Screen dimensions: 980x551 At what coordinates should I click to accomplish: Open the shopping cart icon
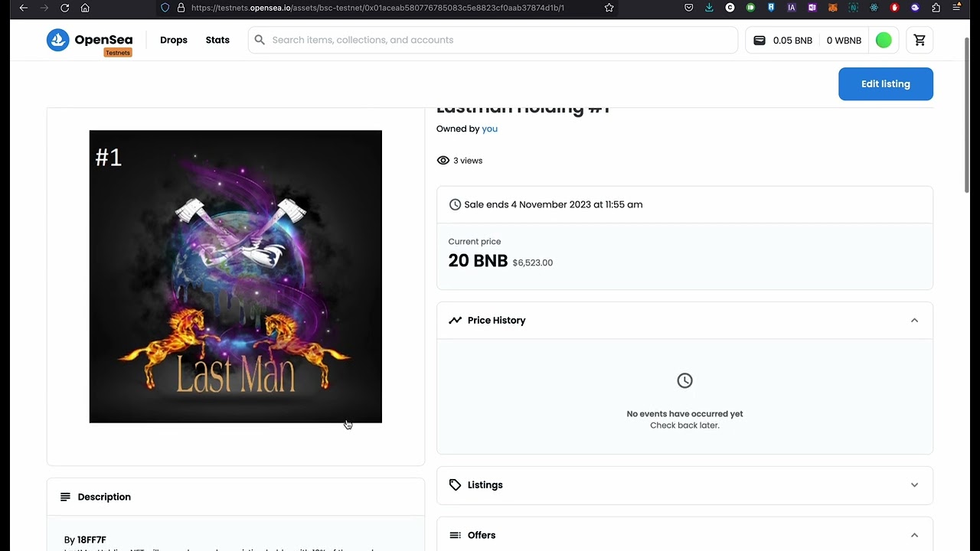pos(920,40)
